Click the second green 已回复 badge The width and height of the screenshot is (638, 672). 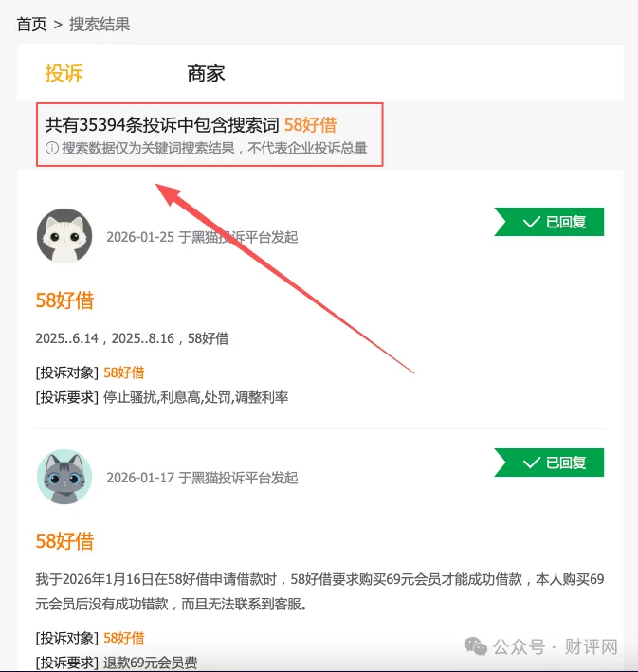pos(549,463)
